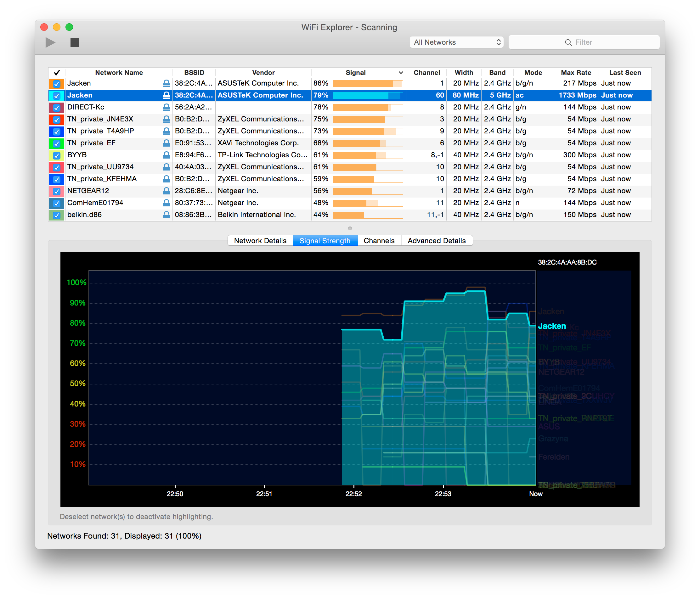Open the Network Details tab
The image size is (700, 599).
tap(260, 241)
